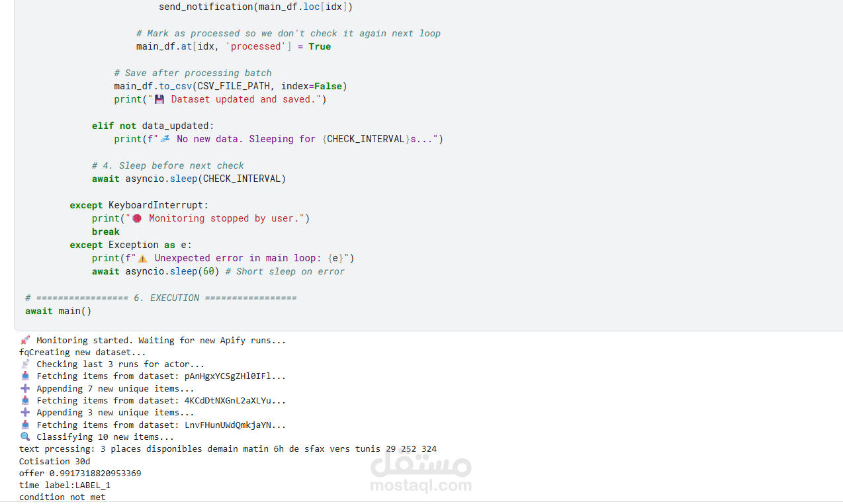This screenshot has width=843, height=504.
Task: Click the satellite emoji before "Checking last 3 runs"
Action: tap(25, 364)
